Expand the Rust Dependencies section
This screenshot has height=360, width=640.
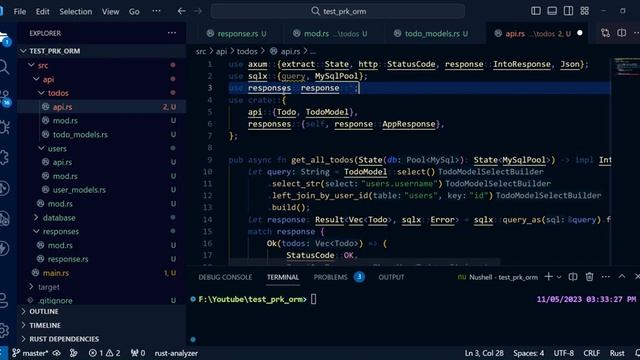(102, 339)
